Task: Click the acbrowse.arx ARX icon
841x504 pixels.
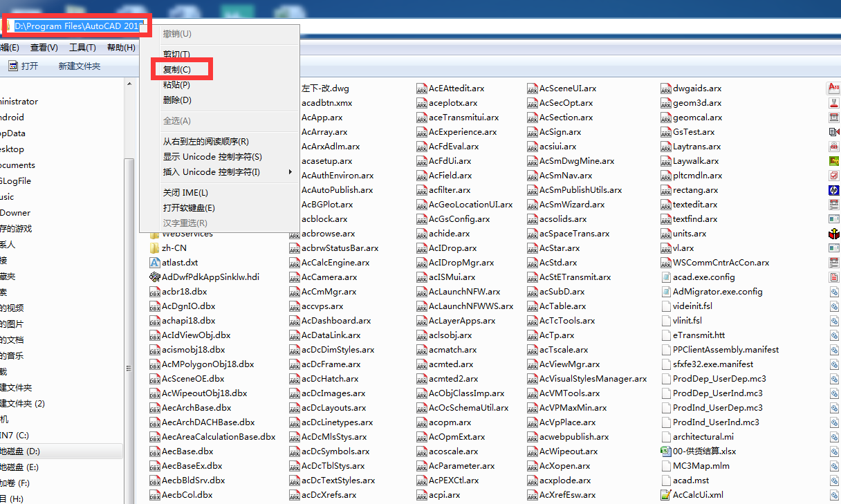Action: coord(295,234)
